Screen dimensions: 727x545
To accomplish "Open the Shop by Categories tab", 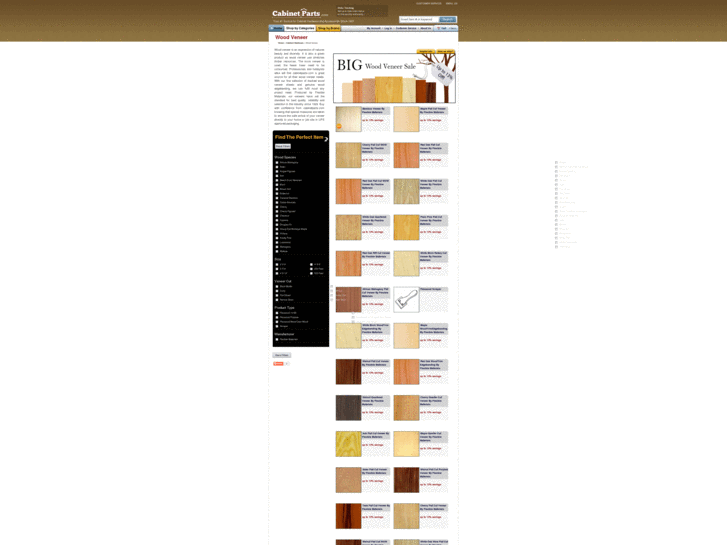I will click(300, 28).
